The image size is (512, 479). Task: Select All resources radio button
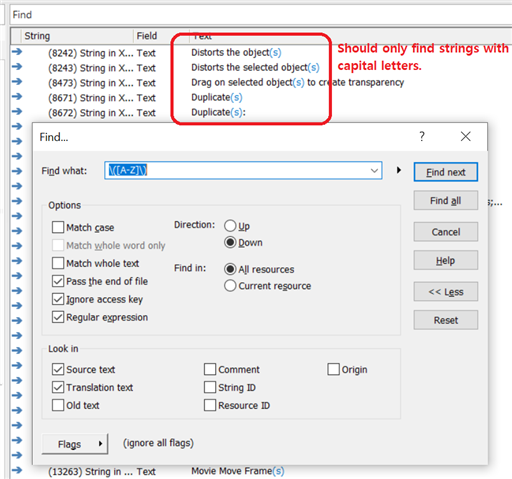click(230, 269)
